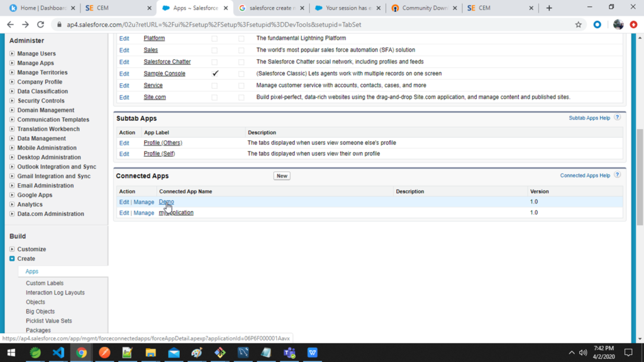Toggle first checkbox in Salesforce Chatter row
644x362 pixels.
click(x=214, y=62)
